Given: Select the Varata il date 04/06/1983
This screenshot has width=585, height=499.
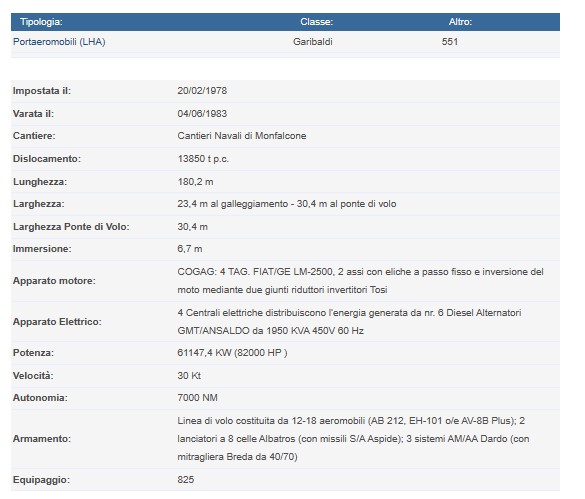Looking at the screenshot, I should (x=202, y=113).
